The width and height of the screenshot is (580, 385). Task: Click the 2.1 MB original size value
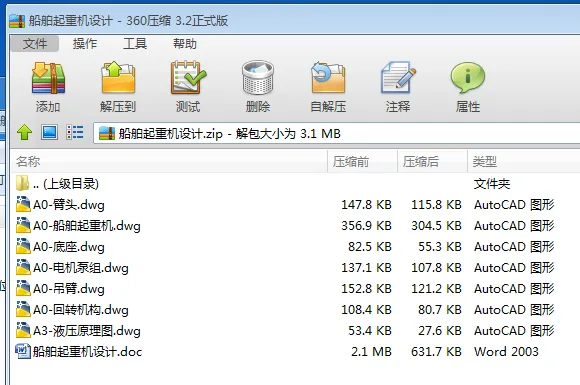(x=371, y=351)
